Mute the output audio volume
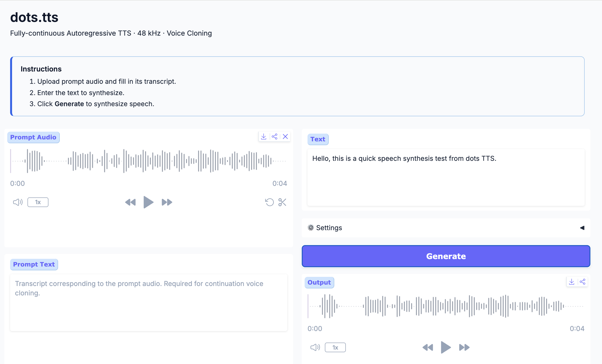This screenshot has width=602, height=364. click(x=315, y=347)
